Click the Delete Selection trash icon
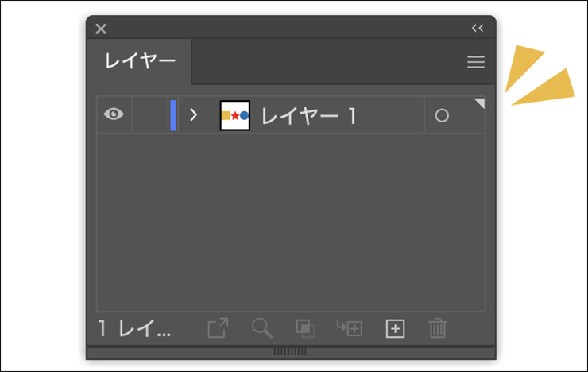The image size is (588, 372). pyautogui.click(x=438, y=328)
